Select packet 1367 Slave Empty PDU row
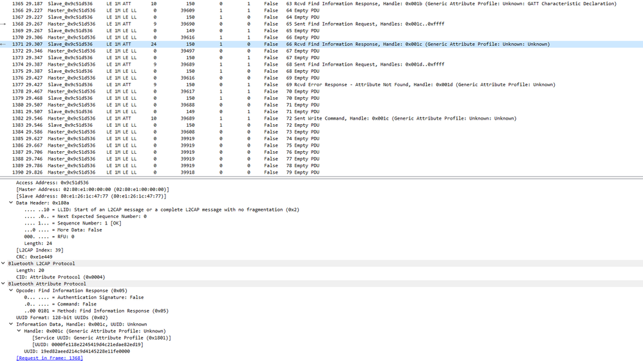This screenshot has width=643, height=364. (x=322, y=17)
